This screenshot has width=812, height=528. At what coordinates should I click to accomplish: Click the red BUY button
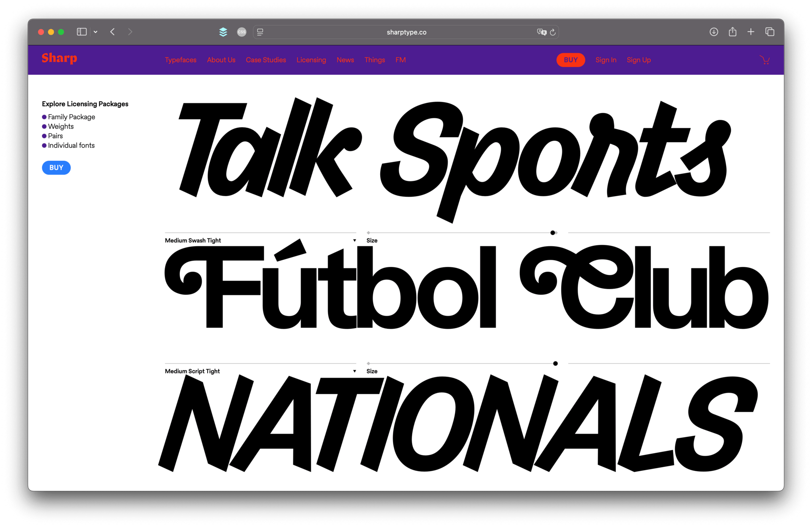coord(570,60)
